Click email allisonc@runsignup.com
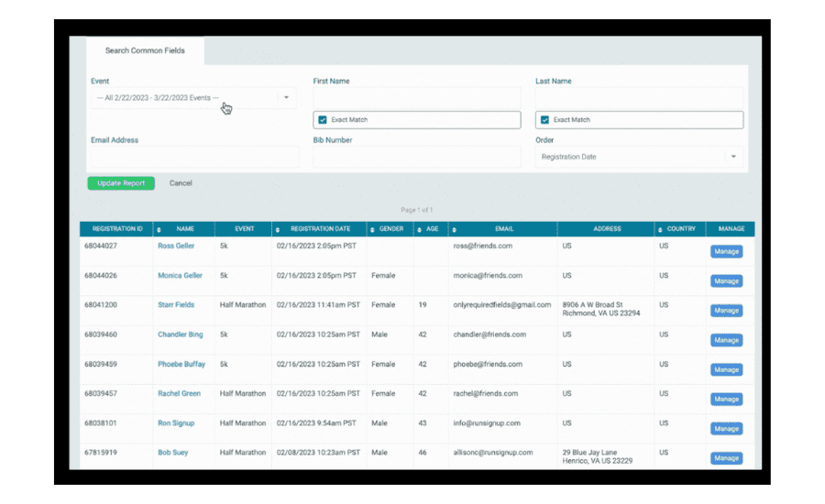This screenshot has height=504, width=825. pos(493,453)
